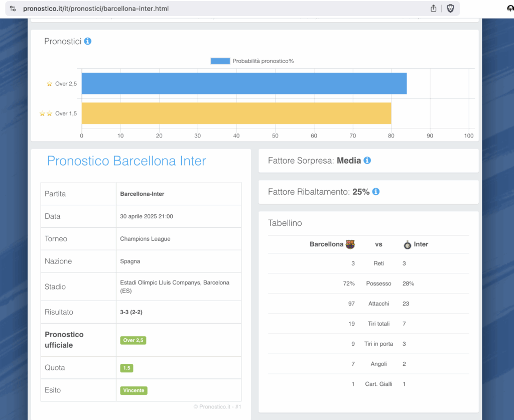The height and width of the screenshot is (420, 514).
Task: Click the Media surprise factor value
Action: tap(349, 161)
